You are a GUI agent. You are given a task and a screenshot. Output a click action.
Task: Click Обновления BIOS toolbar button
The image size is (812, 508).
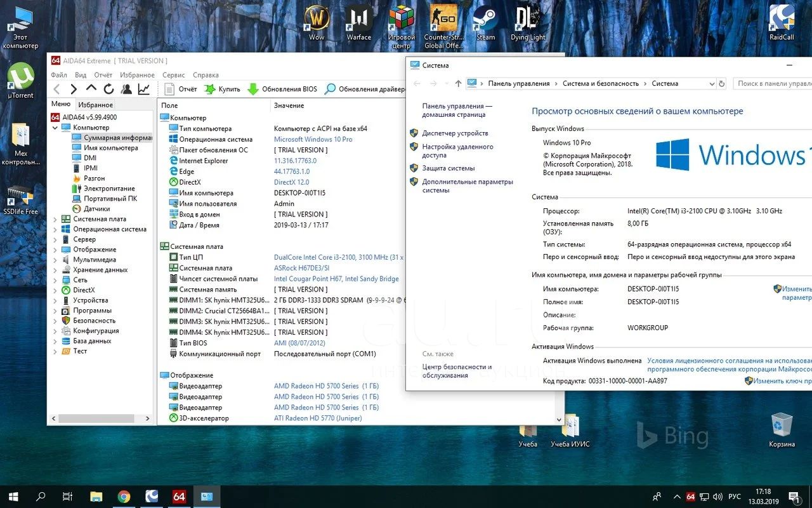pos(282,89)
